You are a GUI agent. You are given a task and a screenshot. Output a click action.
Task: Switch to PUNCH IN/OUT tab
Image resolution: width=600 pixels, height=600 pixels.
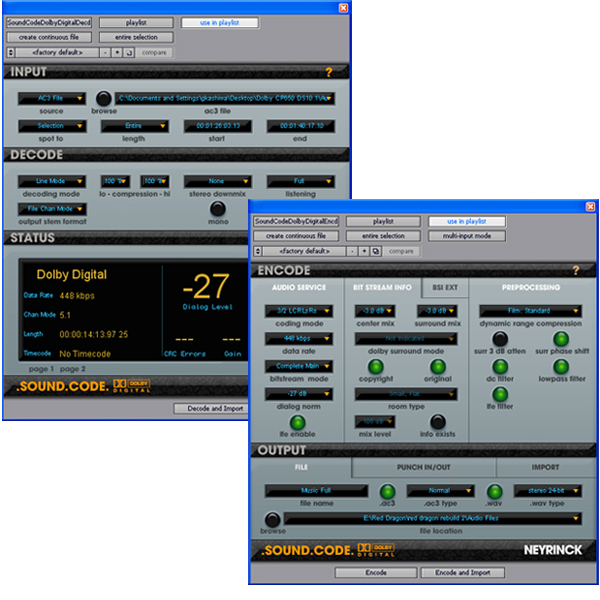tap(424, 467)
